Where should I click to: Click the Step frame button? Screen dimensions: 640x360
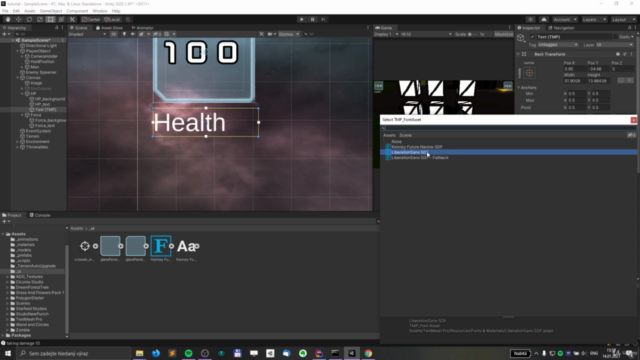coord(323,19)
